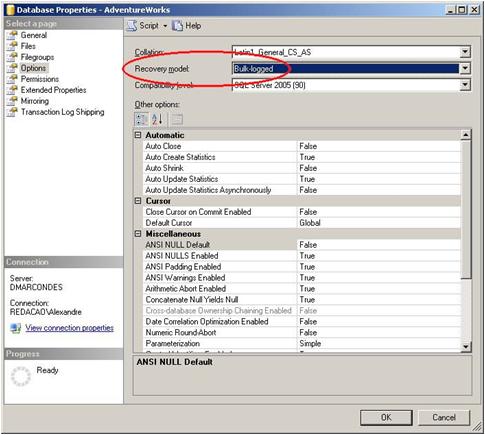Select the General page icon

pos(12,35)
